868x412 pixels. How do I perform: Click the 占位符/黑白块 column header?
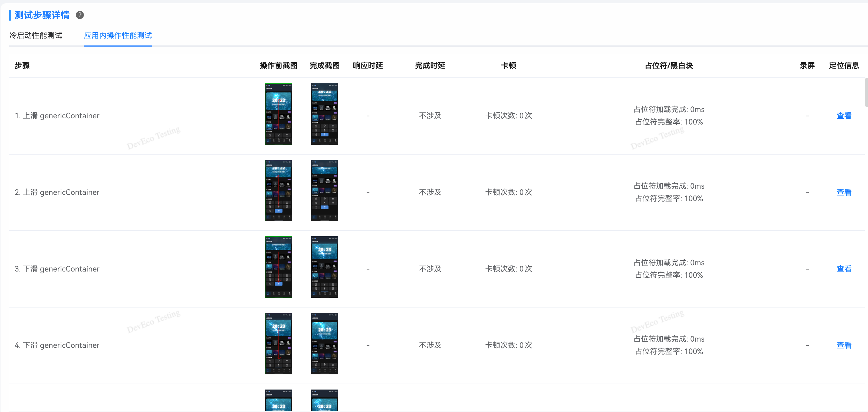click(669, 66)
